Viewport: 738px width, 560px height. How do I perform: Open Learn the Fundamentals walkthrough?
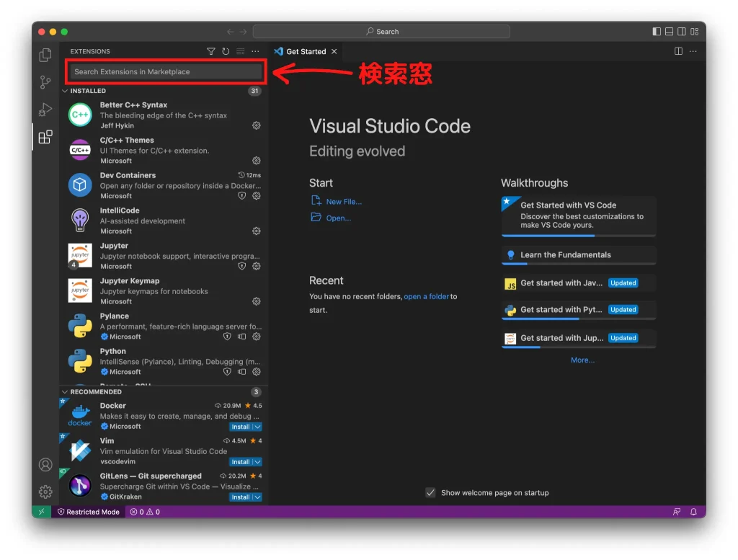(579, 255)
